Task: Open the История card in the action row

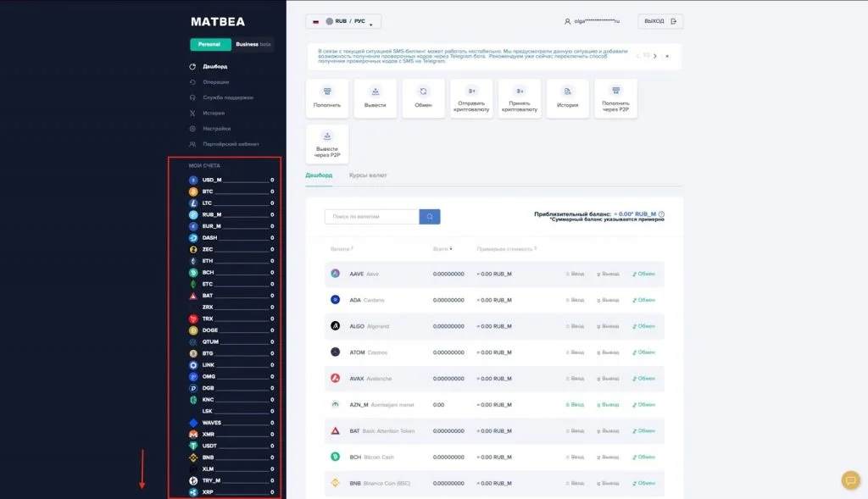Action: point(568,98)
